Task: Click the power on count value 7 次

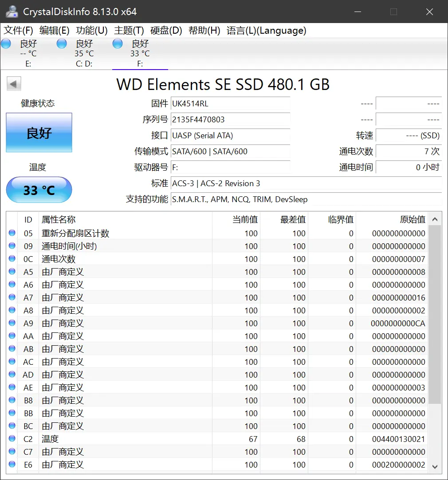Action: [409, 151]
